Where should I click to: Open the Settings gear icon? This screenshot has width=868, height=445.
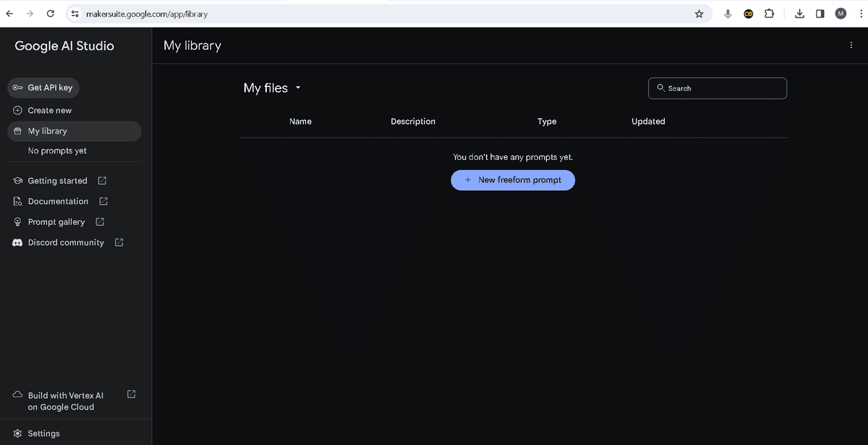click(16, 433)
